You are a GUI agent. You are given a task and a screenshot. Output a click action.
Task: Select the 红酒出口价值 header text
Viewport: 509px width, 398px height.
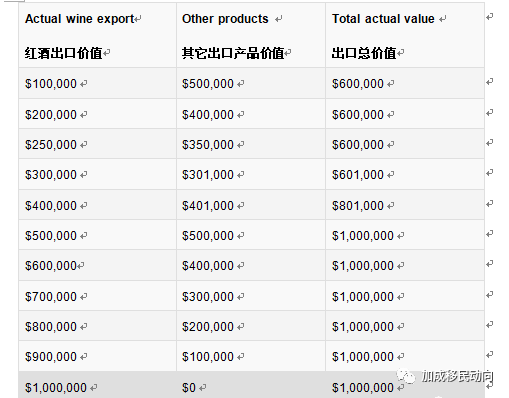(63, 53)
